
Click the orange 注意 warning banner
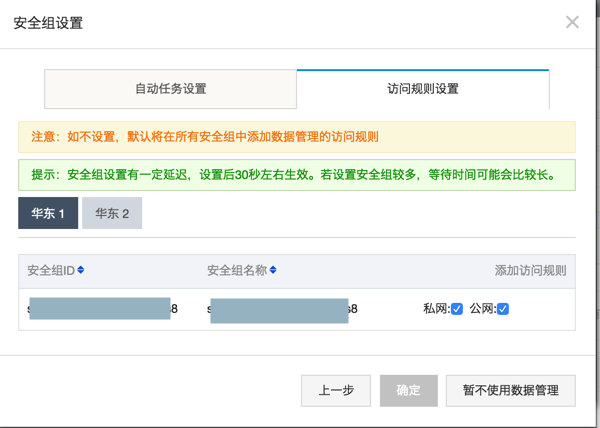pos(297,136)
